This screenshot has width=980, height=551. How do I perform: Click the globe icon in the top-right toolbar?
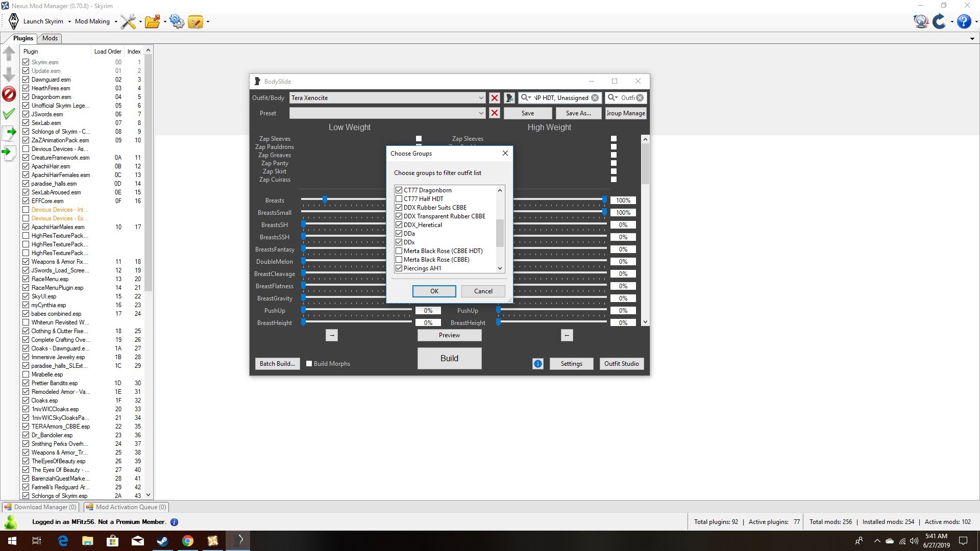921,21
